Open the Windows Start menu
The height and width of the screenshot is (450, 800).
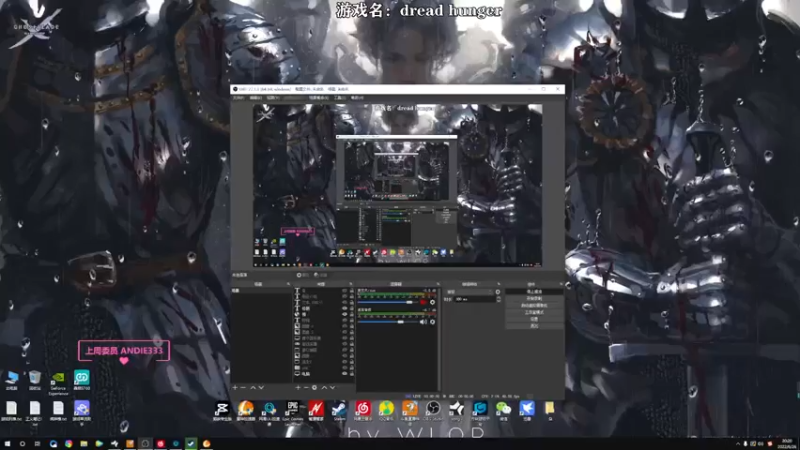click(x=7, y=444)
